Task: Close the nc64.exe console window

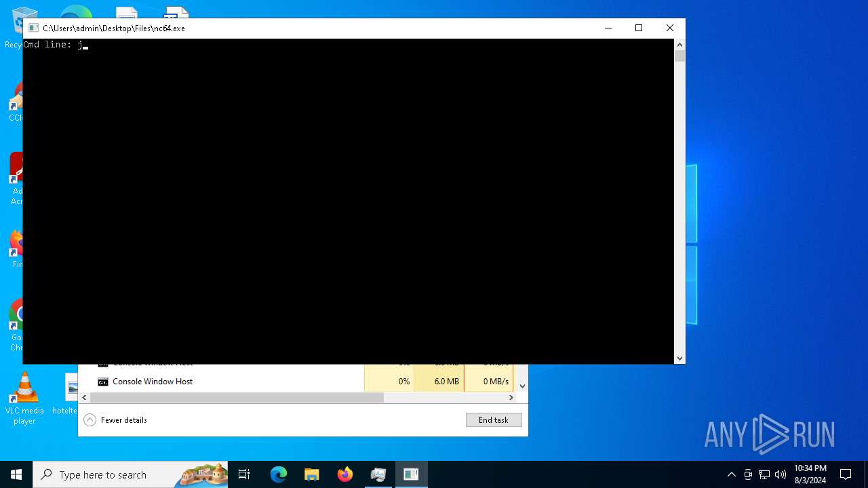Action: 670,28
